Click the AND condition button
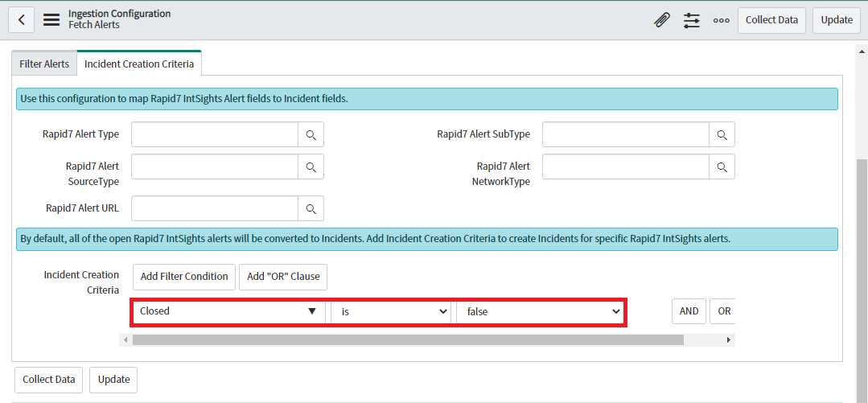This screenshot has height=403, width=868. 689,311
